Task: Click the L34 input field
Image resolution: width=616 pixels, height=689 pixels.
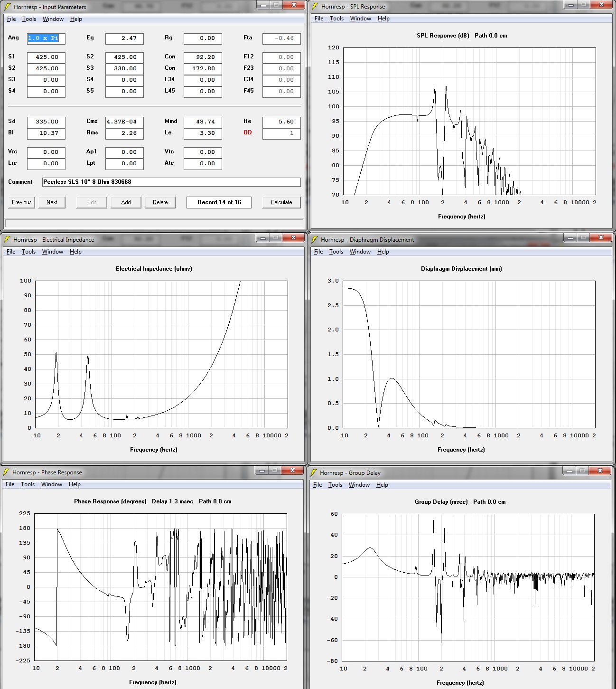Action: pos(203,80)
